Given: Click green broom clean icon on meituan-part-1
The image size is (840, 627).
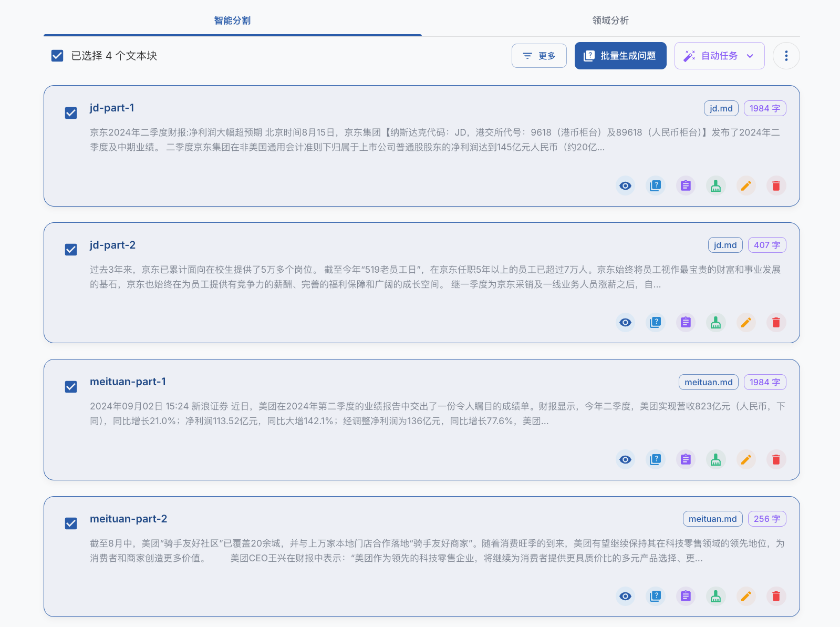Looking at the screenshot, I should [715, 459].
